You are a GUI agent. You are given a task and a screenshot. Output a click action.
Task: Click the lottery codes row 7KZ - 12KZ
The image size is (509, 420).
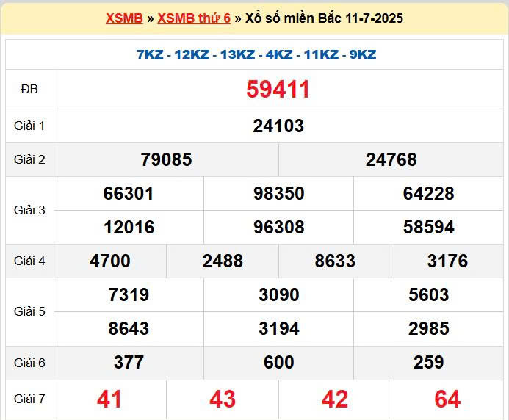tap(256, 54)
